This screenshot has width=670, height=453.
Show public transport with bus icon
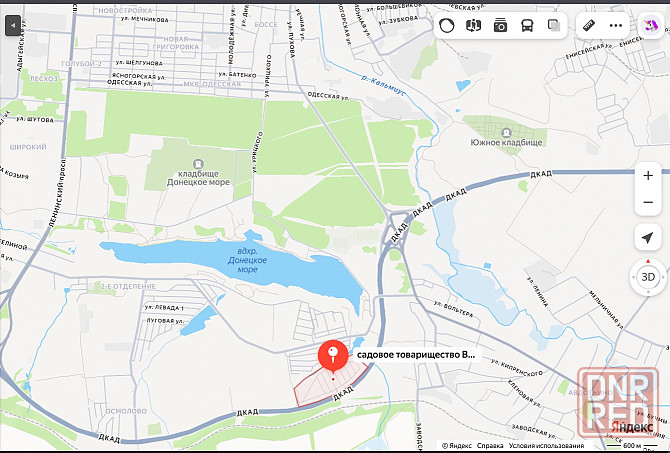527,26
